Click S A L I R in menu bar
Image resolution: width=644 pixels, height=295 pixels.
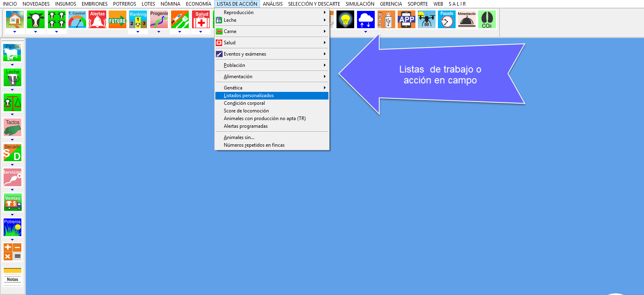457,4
